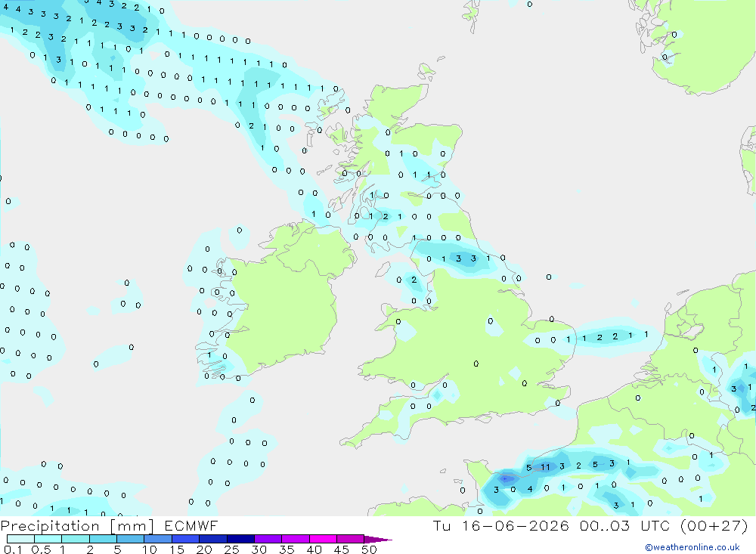Click the 25–30 mm dark blue swatch
The height and width of the screenshot is (554, 756).
(x=240, y=539)
